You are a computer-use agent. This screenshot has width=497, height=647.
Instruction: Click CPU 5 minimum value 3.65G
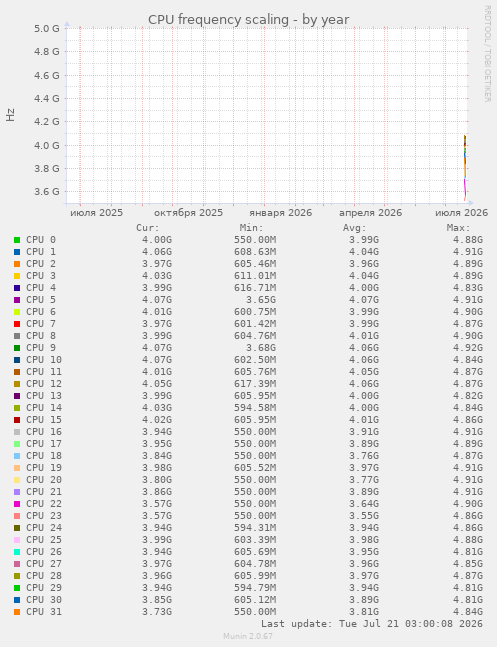[x=261, y=300]
